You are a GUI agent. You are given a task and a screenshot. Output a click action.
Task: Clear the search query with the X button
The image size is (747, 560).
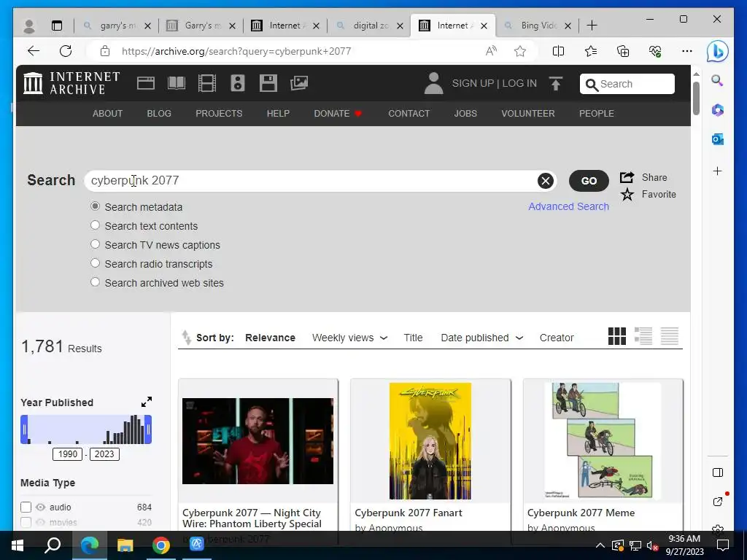[x=546, y=181]
